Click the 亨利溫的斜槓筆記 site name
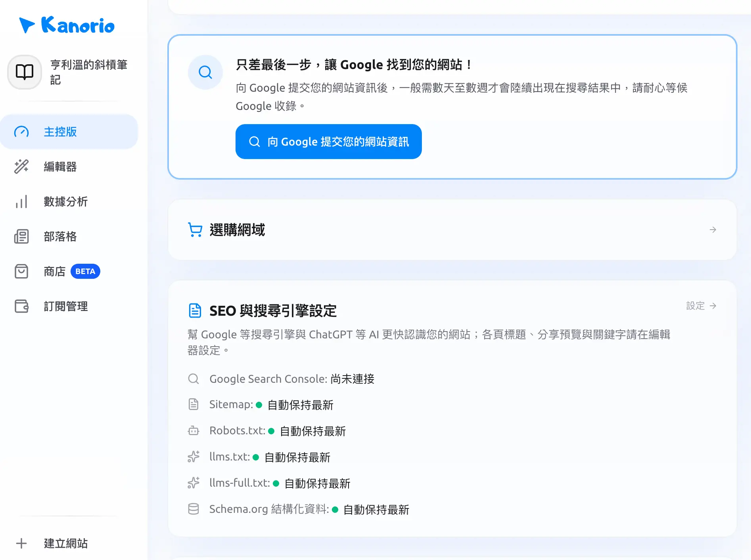Screen dimensions: 751x560 [89, 72]
